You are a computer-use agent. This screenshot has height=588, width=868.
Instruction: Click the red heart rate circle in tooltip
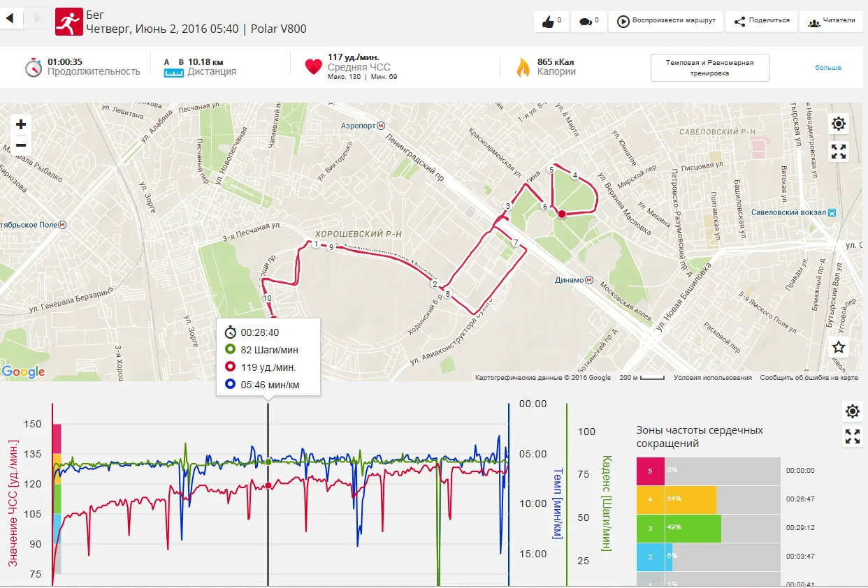pos(230,367)
